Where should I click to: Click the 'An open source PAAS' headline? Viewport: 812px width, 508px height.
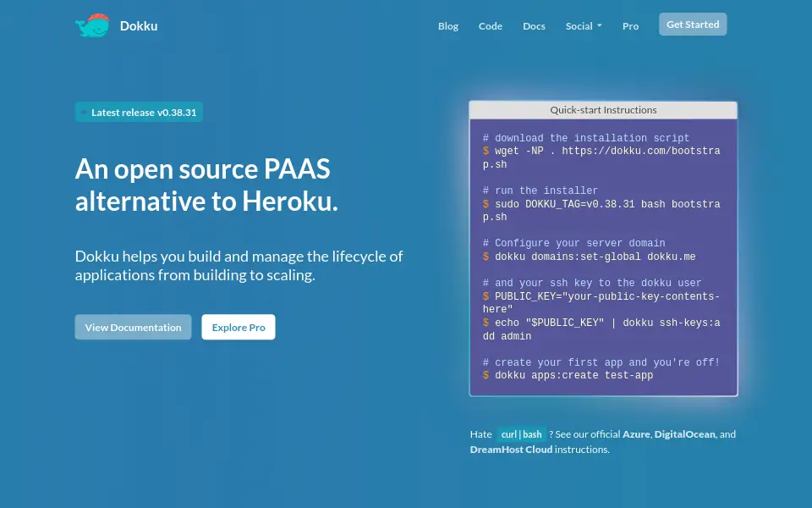[206, 185]
